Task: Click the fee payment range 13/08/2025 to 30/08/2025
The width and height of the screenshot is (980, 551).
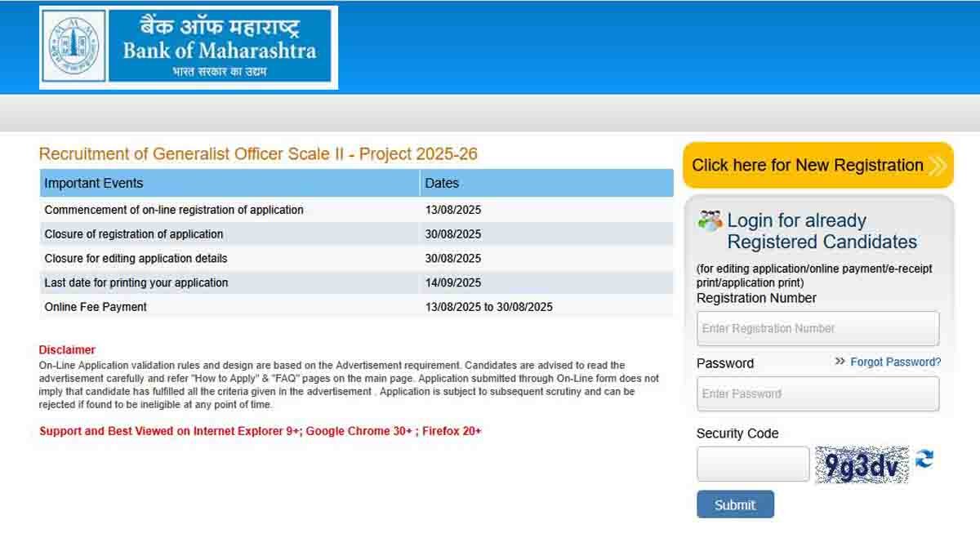Action: pos(489,307)
